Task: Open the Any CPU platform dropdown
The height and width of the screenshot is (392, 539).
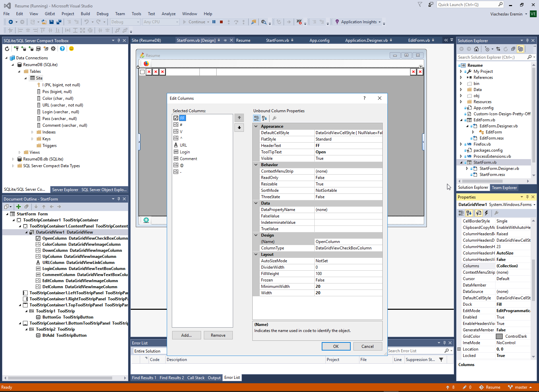Action: (x=161, y=22)
